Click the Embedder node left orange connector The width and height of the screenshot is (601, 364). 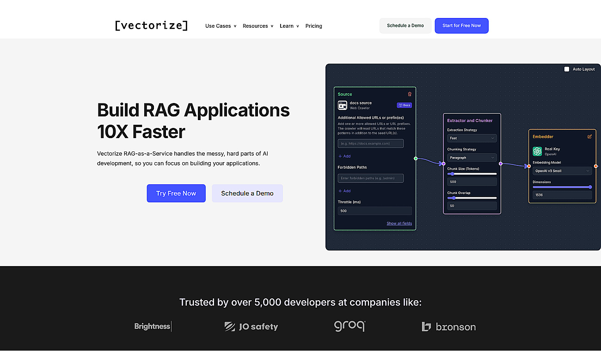529,166
